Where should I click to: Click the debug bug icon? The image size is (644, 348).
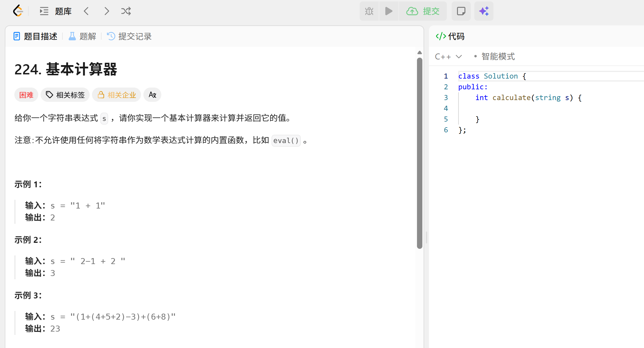[x=369, y=11]
